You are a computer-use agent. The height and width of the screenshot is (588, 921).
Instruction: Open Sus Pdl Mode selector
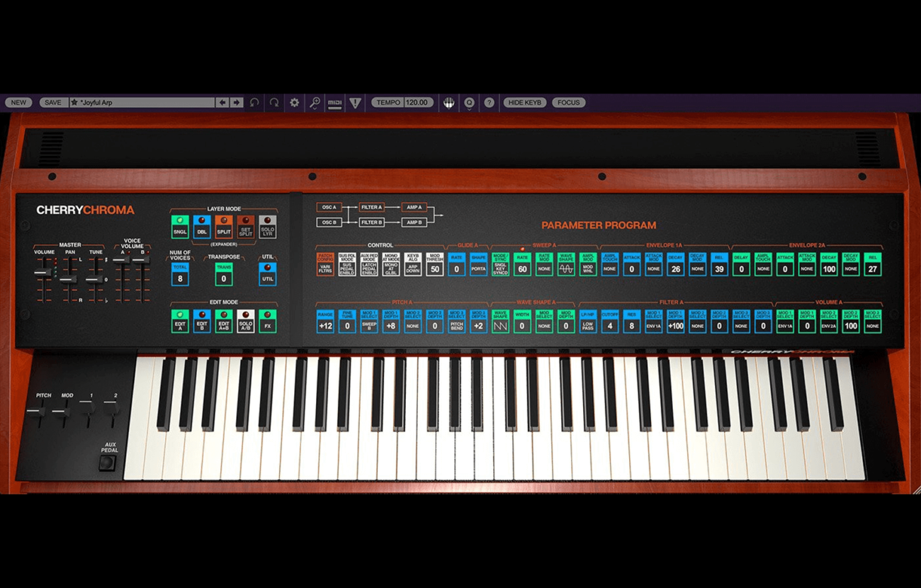pyautogui.click(x=347, y=264)
